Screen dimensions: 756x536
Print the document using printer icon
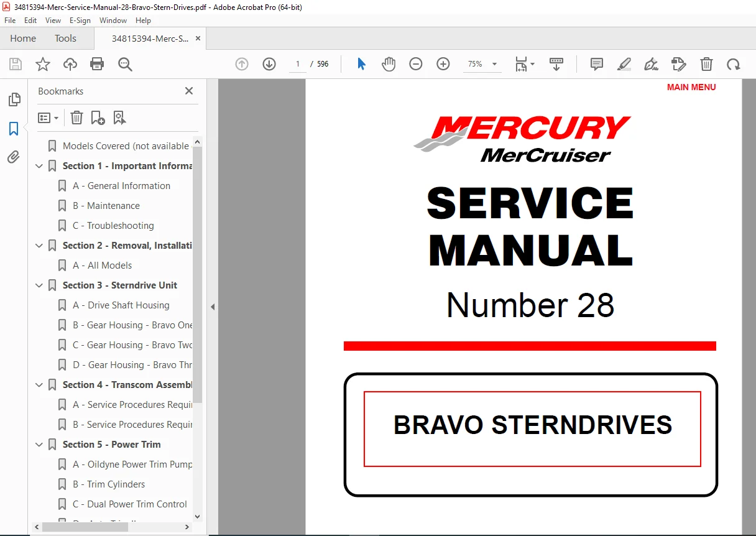(97, 64)
